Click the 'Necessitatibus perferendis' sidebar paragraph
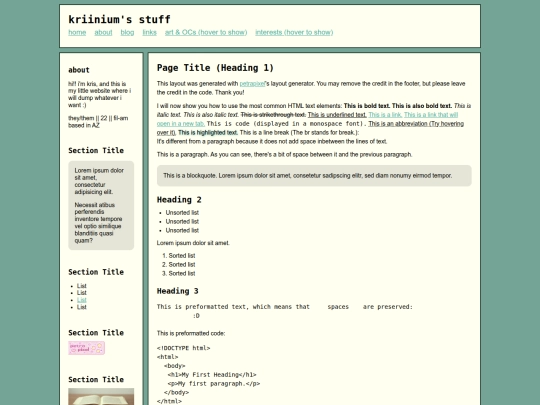Viewport: 540px width, 405px height. point(98,223)
